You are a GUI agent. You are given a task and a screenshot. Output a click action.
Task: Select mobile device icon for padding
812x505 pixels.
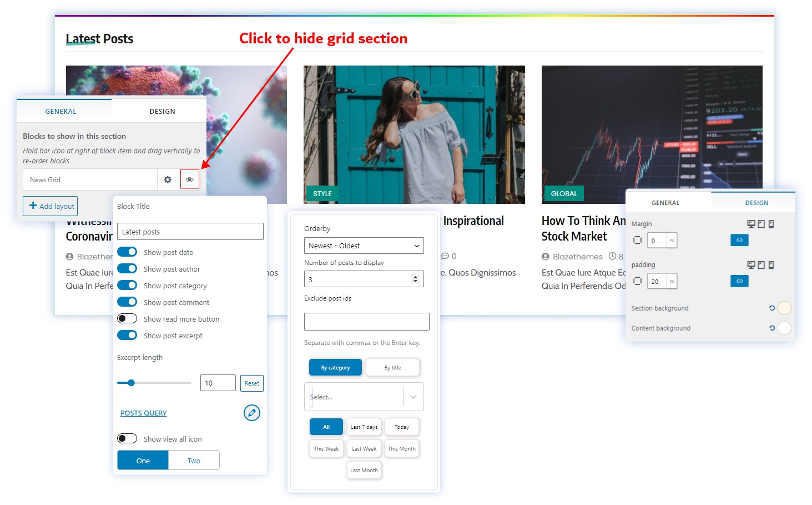[x=771, y=265]
